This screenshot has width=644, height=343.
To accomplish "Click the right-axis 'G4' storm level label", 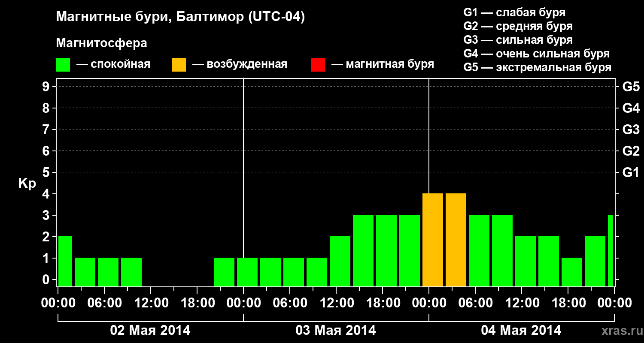I will click(x=631, y=108).
